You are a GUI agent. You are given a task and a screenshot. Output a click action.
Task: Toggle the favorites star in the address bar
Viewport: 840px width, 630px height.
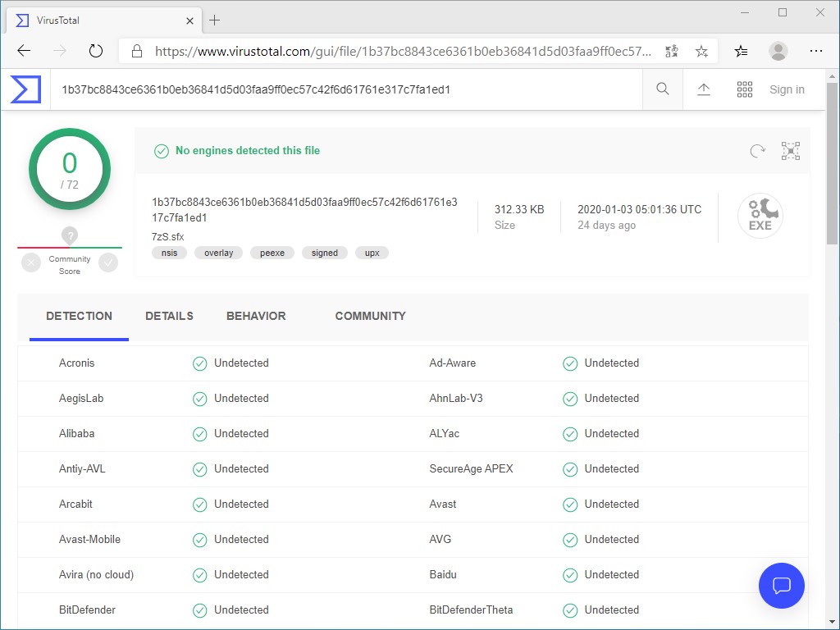click(x=701, y=50)
